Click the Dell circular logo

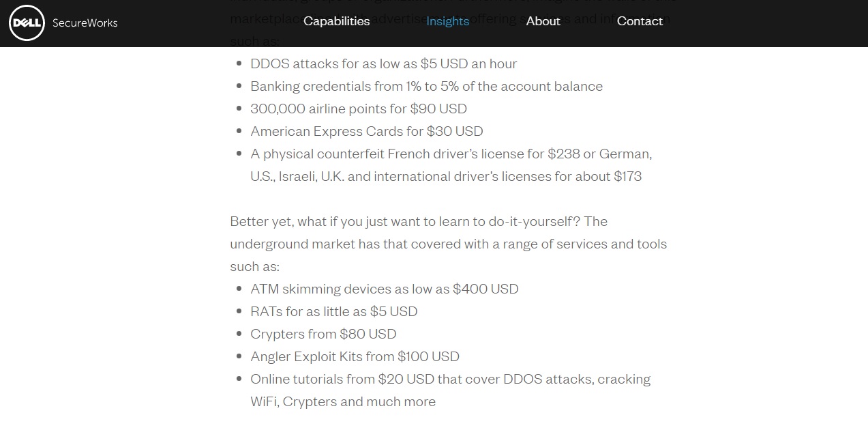[x=27, y=23]
